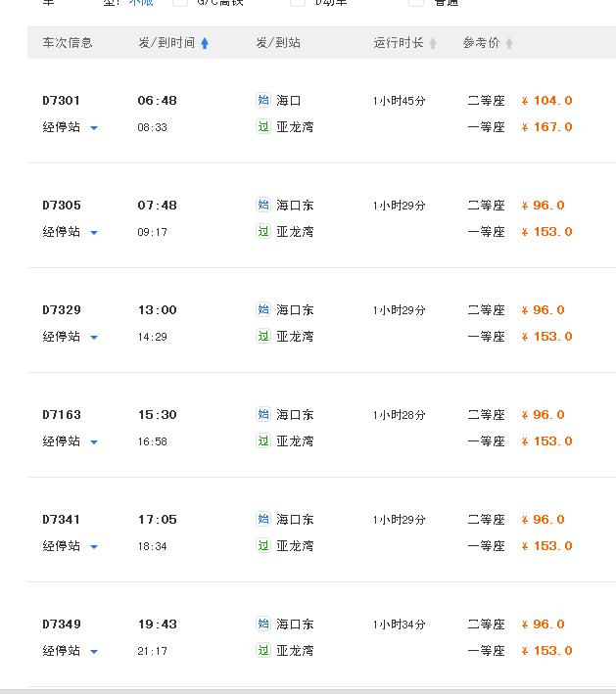Click the 始 icon beside 海口 for D7301
Screen dimensions: 616x694
pyautogui.click(x=263, y=100)
